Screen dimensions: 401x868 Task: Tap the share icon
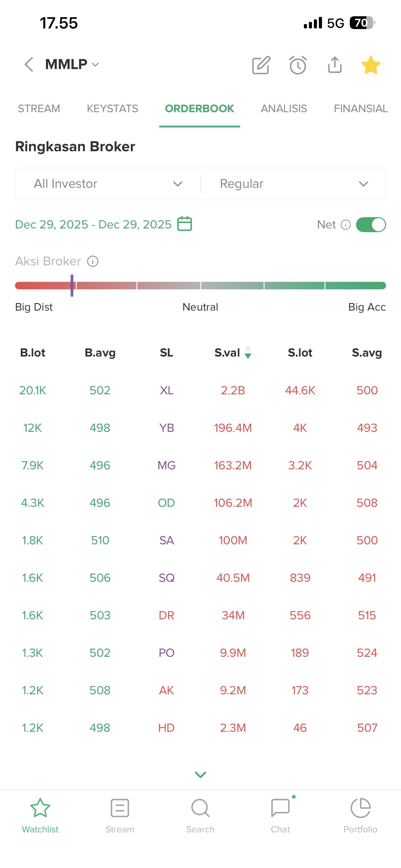335,65
